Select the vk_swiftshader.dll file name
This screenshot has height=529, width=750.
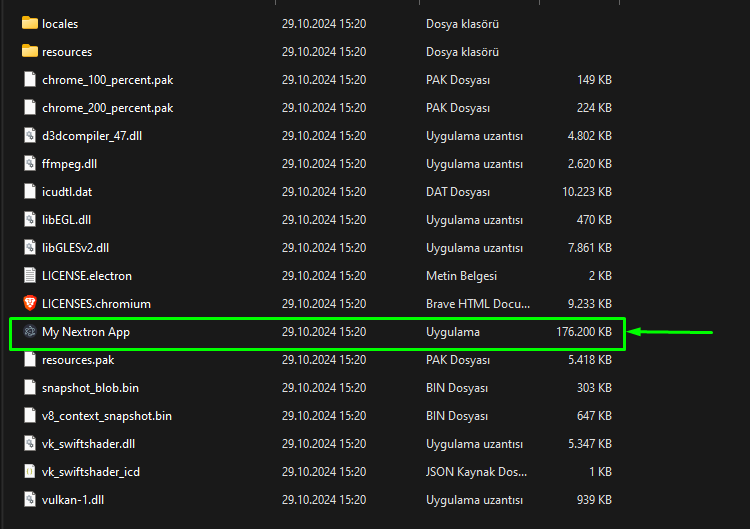pos(88,443)
